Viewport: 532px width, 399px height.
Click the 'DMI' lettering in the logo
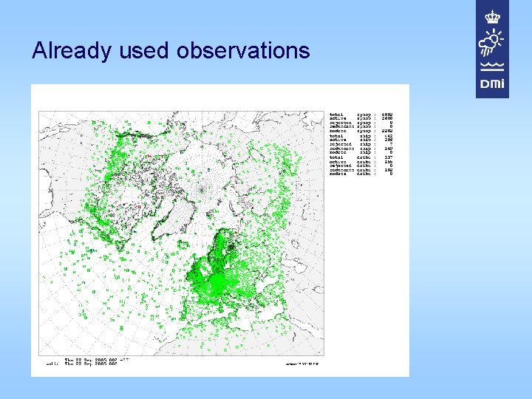click(492, 83)
